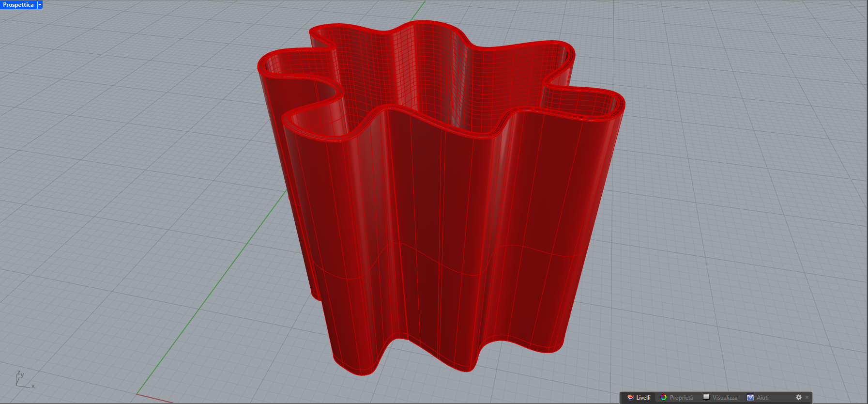The height and width of the screenshot is (404, 868).
Task: Click the Prospettica viewport title
Action: point(18,5)
